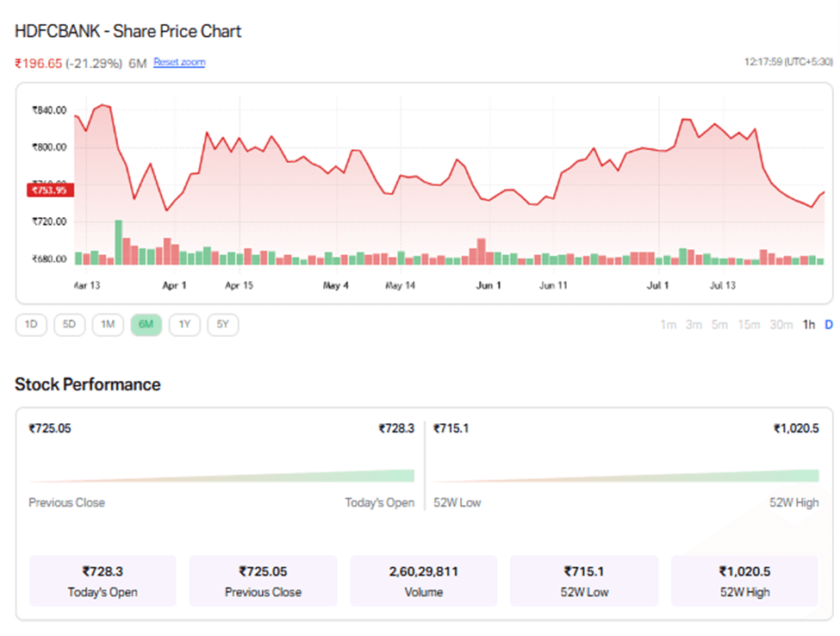Viewport: 840px width, 636px height.
Task: Click the ₹753.95 current price marker
Action: 50,190
